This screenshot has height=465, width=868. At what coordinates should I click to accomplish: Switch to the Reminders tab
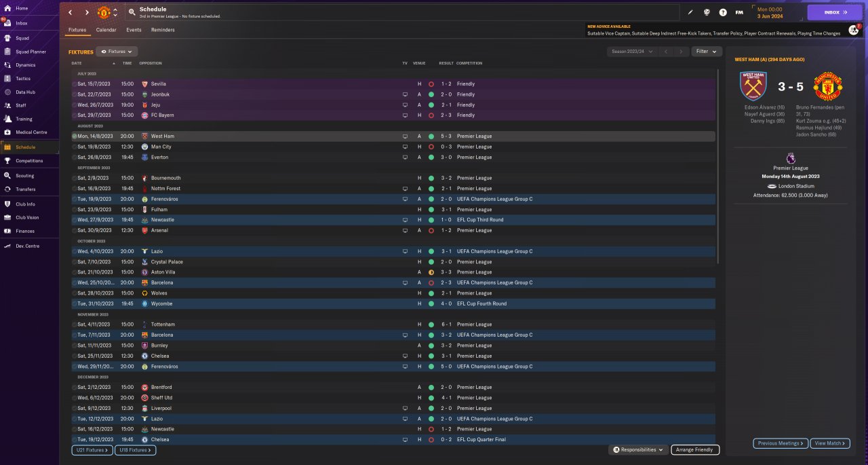[163, 30]
